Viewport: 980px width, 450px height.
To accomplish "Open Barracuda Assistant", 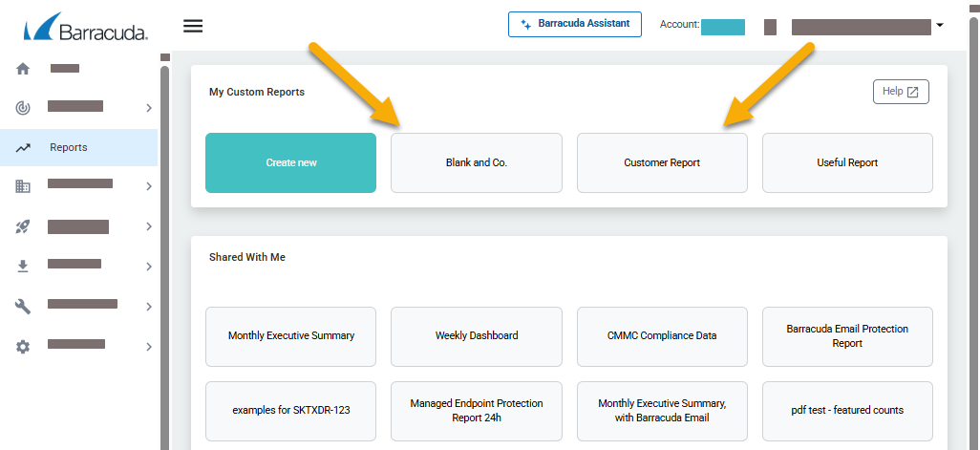I will tap(574, 25).
